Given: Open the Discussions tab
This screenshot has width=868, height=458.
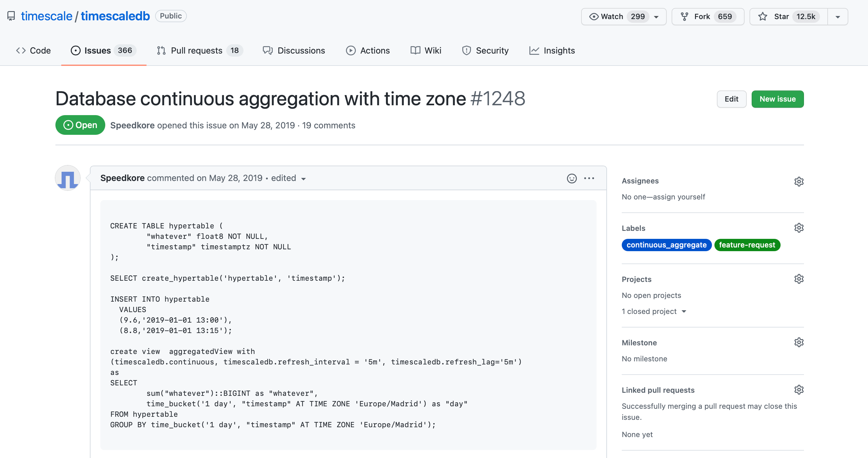Looking at the screenshot, I should coord(294,50).
